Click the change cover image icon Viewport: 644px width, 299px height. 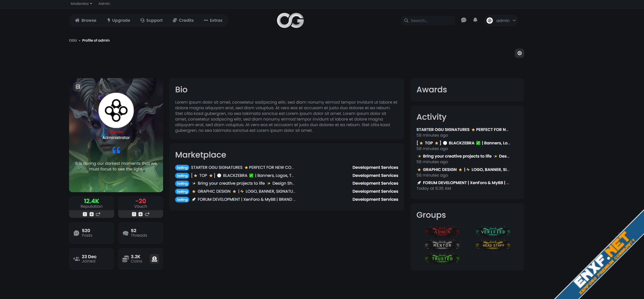(78, 87)
